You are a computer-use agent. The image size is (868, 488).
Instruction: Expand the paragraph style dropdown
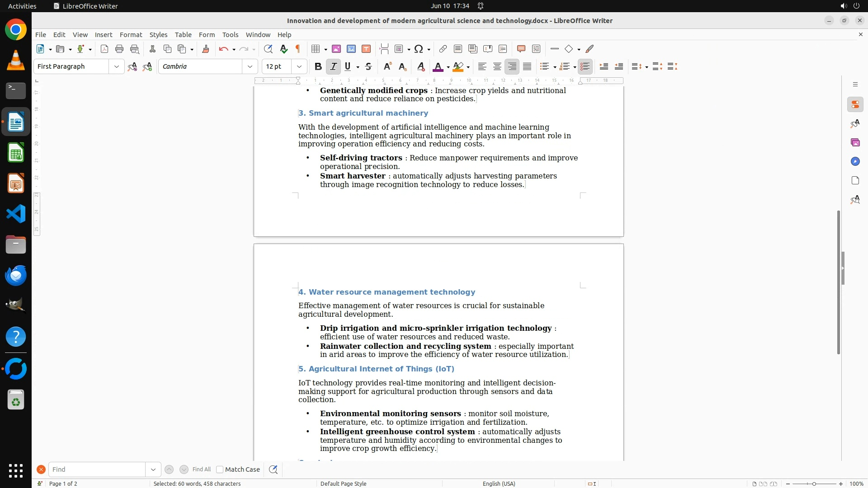(116, 67)
